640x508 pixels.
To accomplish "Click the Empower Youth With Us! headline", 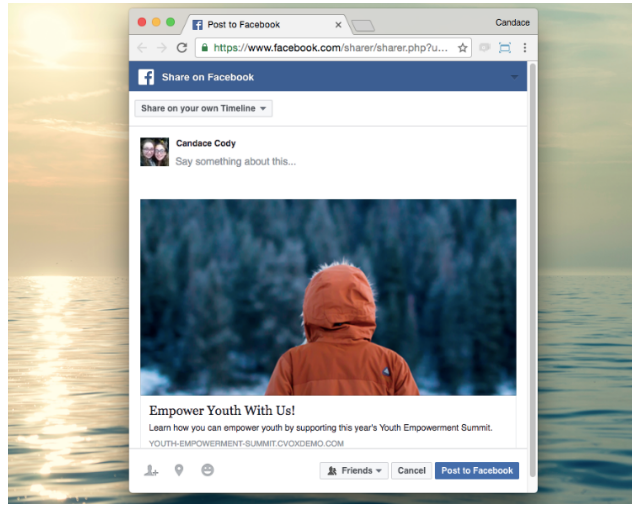I will [222, 410].
